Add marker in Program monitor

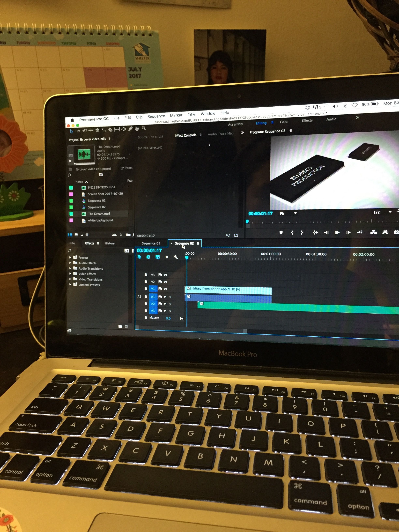coord(281,233)
